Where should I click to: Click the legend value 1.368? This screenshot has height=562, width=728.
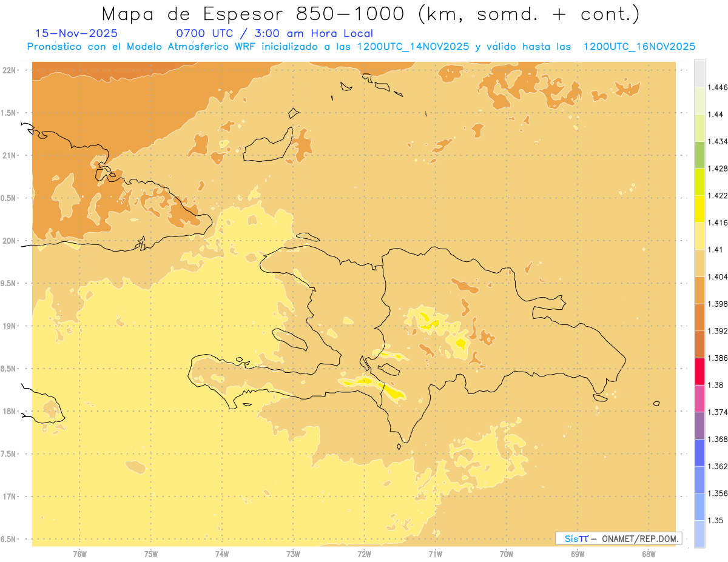click(x=719, y=439)
